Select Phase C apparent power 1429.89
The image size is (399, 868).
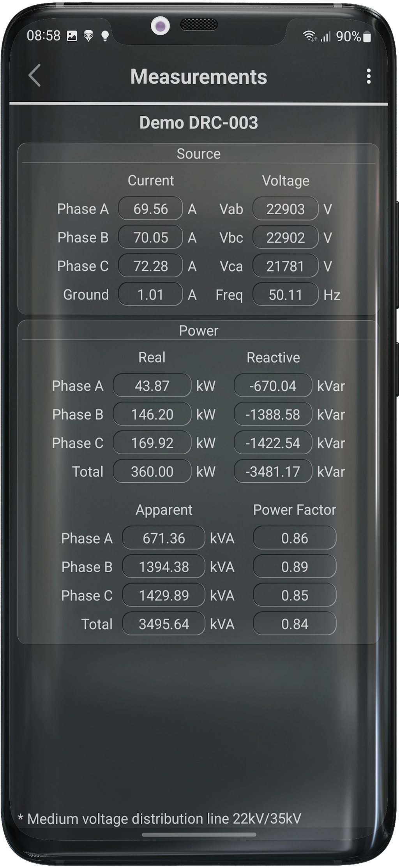[x=164, y=595]
